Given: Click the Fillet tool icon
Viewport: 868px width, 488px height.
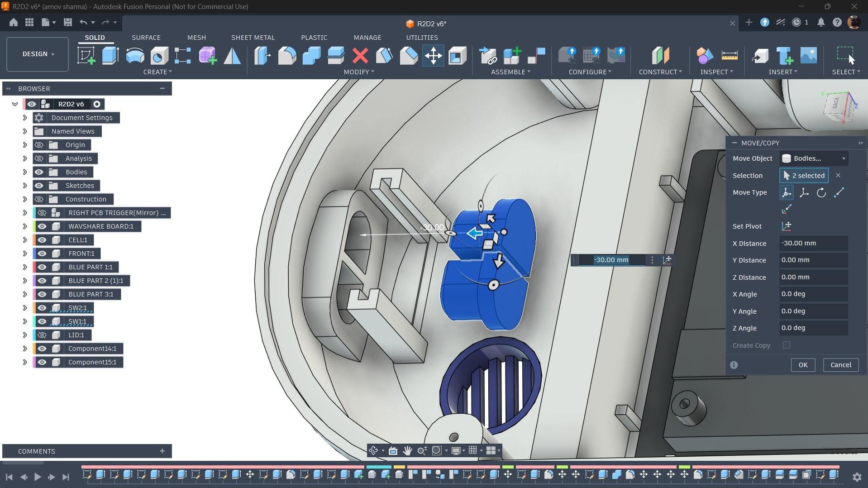Looking at the screenshot, I should point(287,56).
